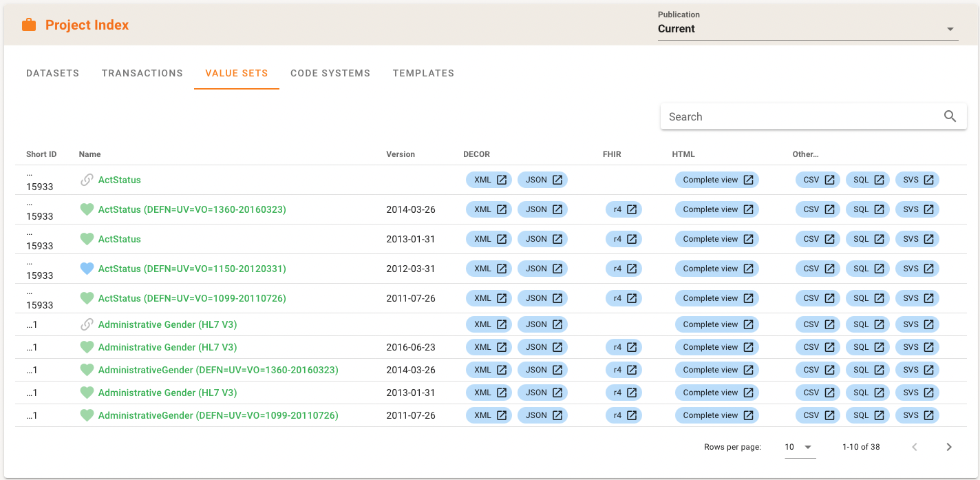
Task: Open XML export for ActStatus version 2014-03-26
Action: (489, 209)
